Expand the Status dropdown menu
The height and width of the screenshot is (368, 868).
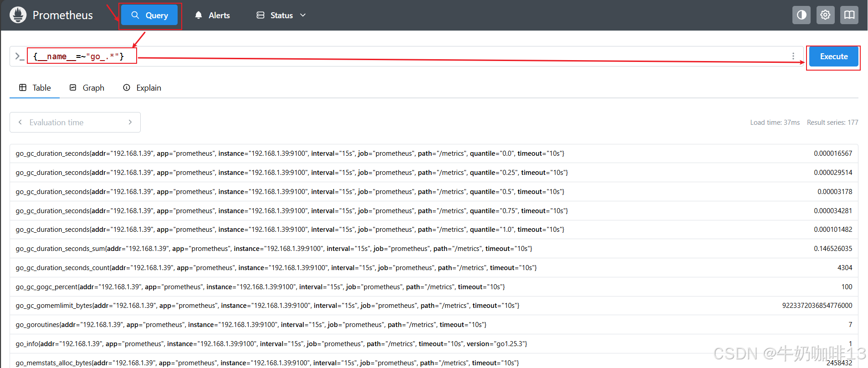pyautogui.click(x=281, y=15)
